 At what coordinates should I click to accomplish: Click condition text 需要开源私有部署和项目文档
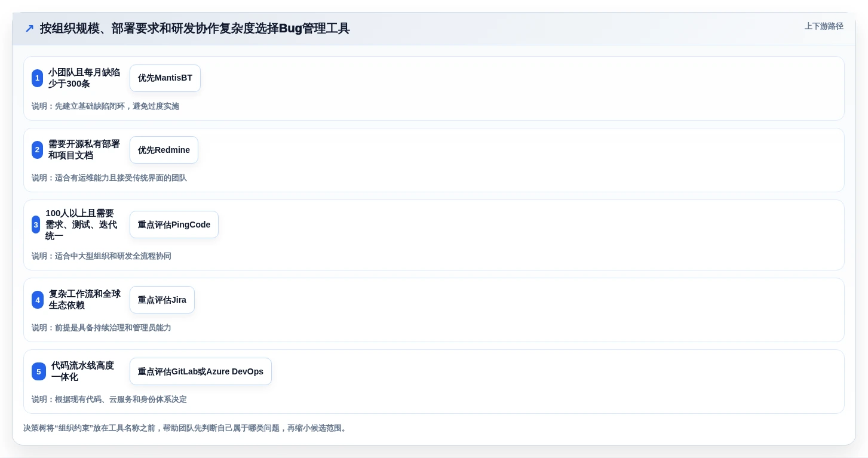(x=84, y=150)
